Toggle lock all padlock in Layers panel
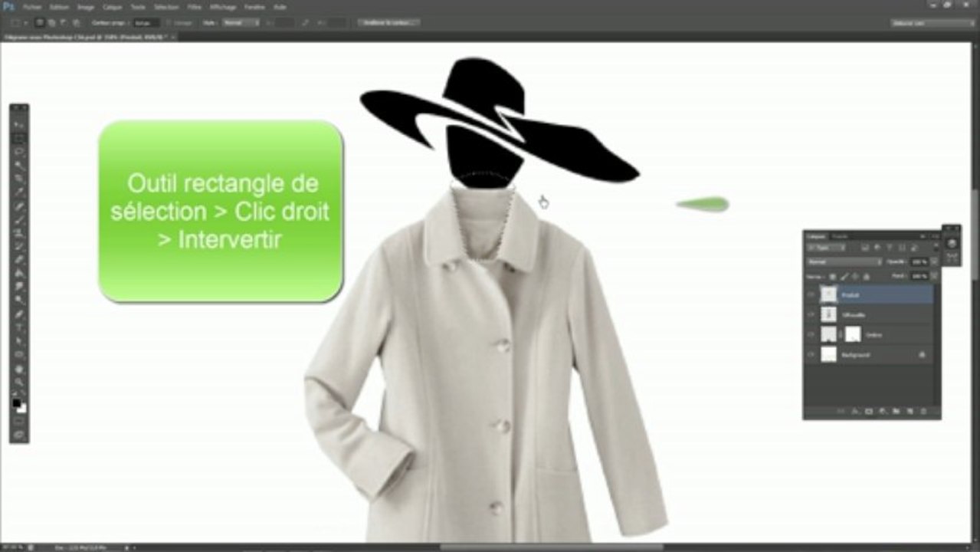Screen dimensions: 980x552 (x=867, y=276)
